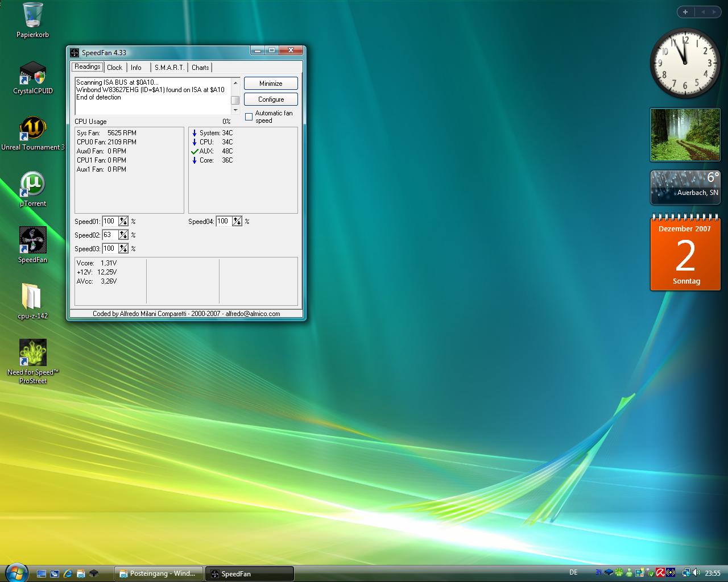Click the SpeedFan title bar fan icon

pos(74,52)
